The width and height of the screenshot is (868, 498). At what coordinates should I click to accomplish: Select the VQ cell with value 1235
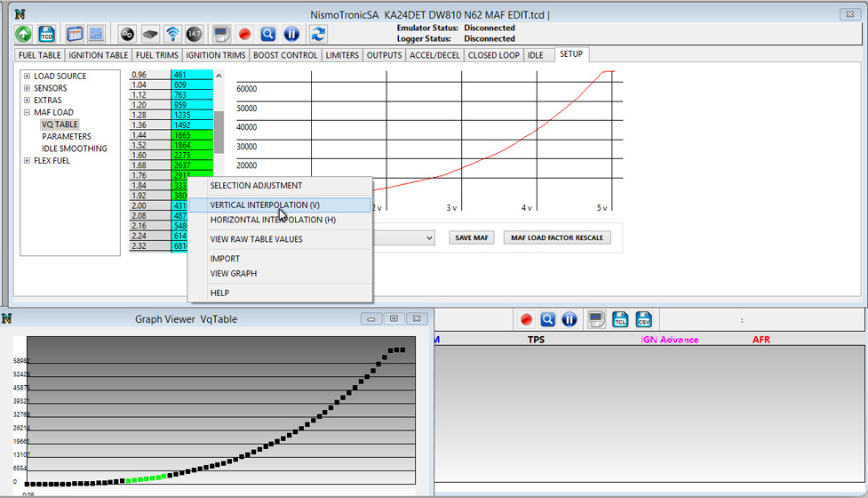pyautogui.click(x=192, y=116)
